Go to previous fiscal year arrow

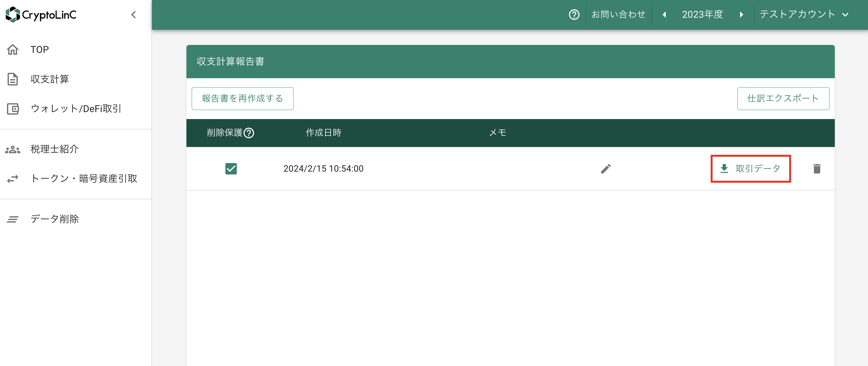[664, 15]
